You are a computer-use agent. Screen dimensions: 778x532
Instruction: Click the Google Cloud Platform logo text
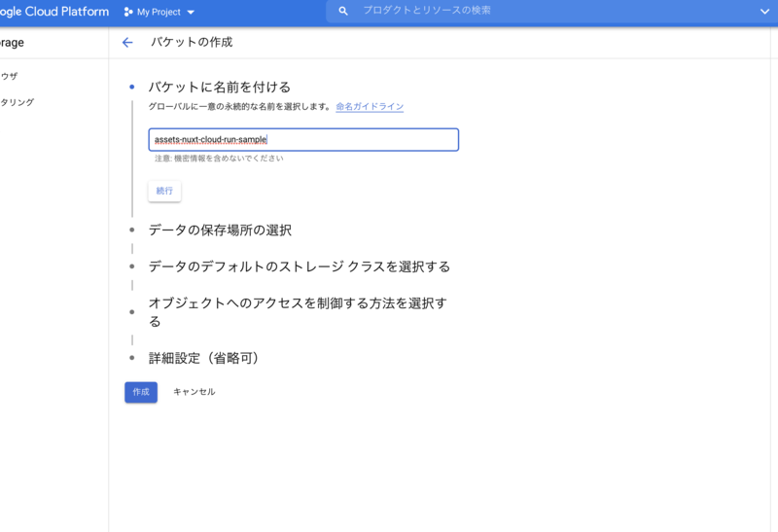(53, 12)
